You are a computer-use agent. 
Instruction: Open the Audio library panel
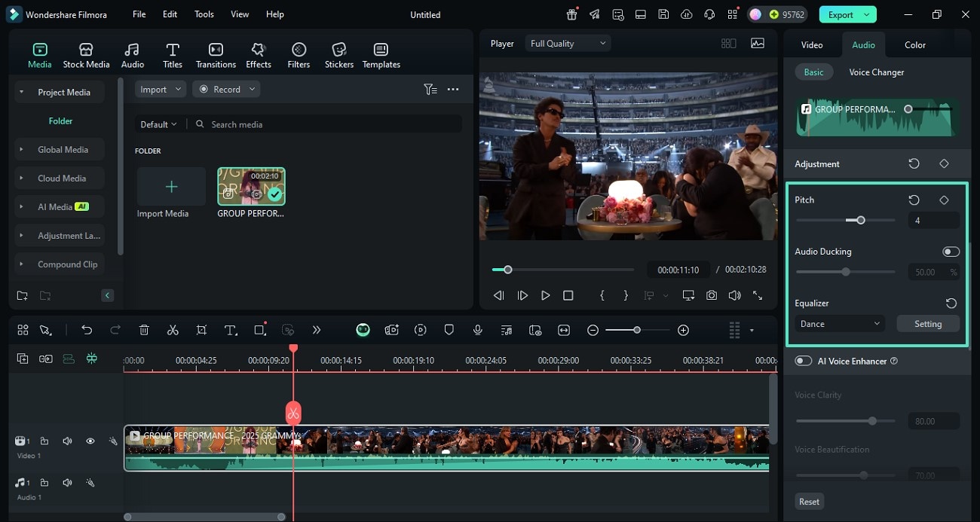click(133, 55)
